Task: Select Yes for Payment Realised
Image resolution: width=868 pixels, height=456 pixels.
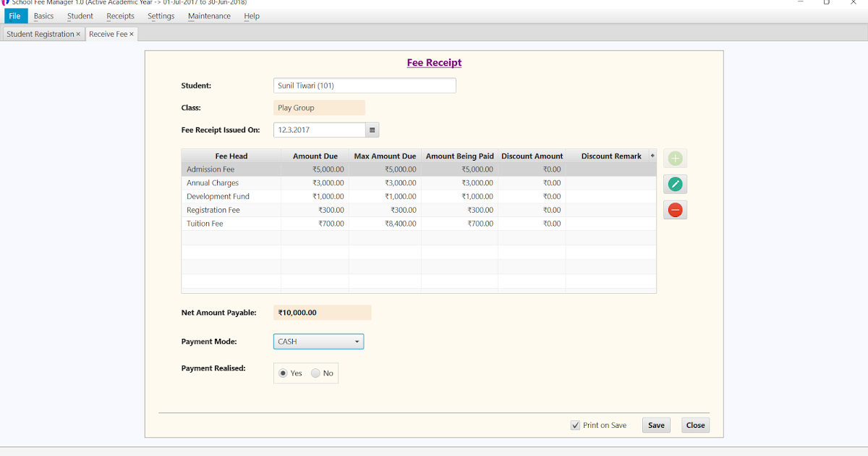Action: pos(283,373)
